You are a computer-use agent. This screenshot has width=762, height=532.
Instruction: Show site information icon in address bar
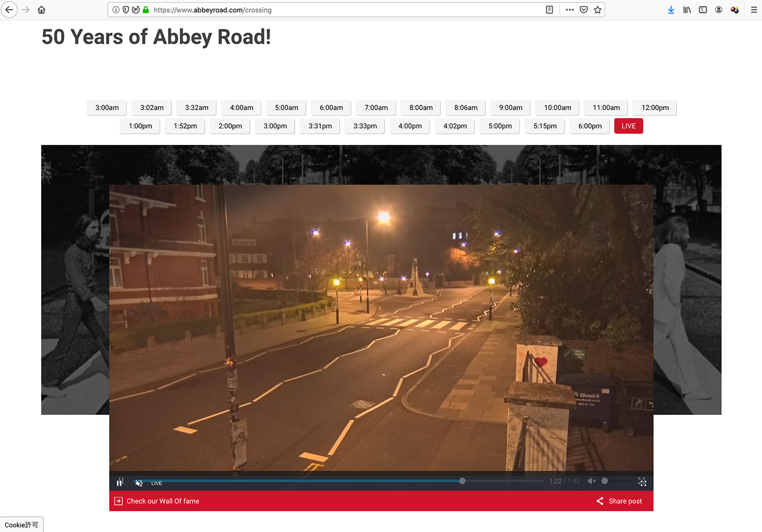tap(116, 9)
